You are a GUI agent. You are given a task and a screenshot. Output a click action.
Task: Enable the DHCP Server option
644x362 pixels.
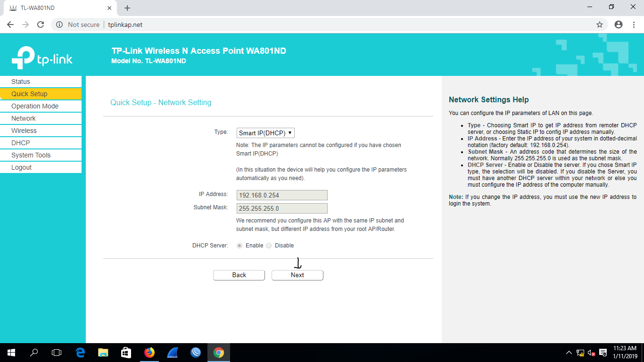[239, 245]
